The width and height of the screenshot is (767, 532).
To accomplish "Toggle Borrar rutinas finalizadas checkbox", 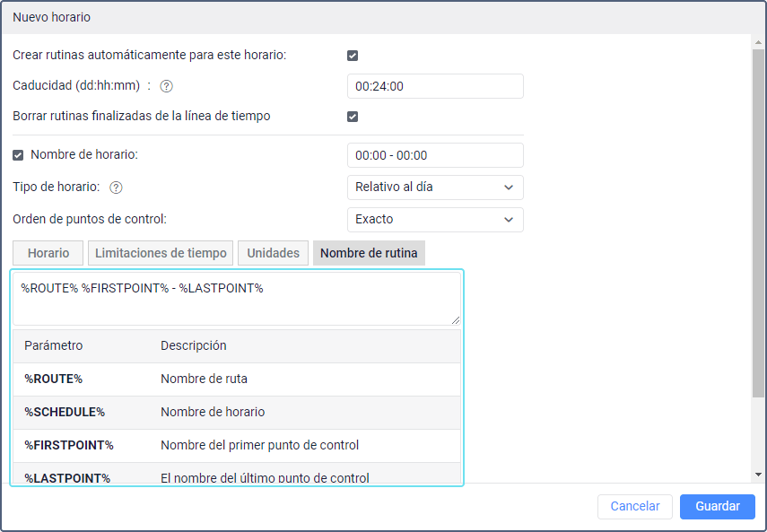I will click(353, 117).
